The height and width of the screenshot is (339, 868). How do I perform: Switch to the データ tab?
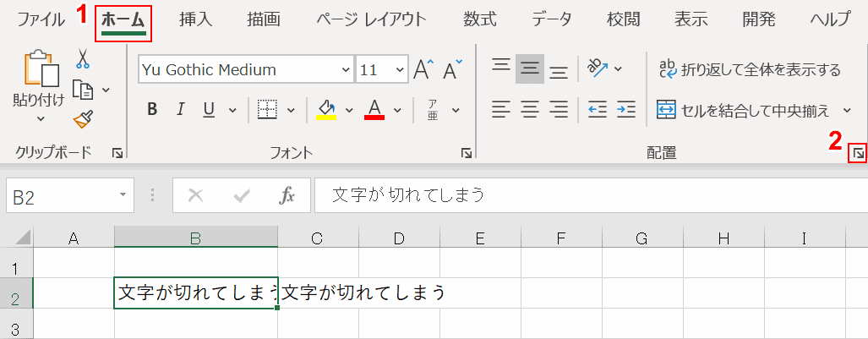click(552, 19)
